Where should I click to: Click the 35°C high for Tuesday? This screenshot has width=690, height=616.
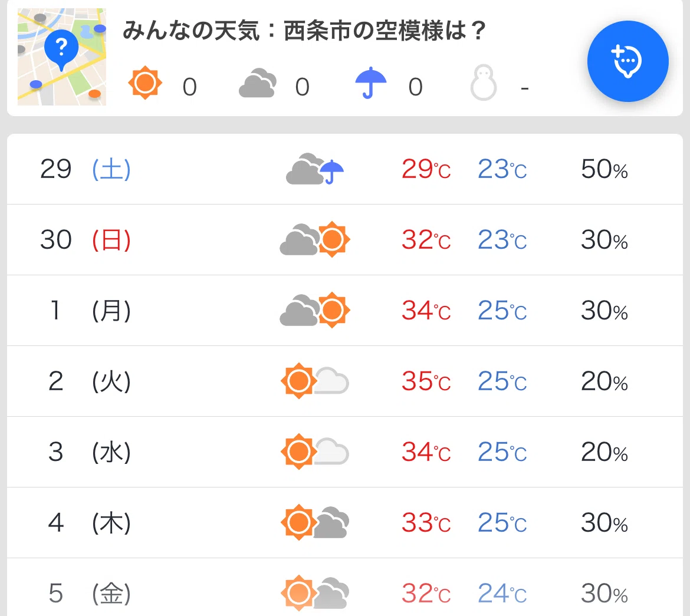point(426,381)
